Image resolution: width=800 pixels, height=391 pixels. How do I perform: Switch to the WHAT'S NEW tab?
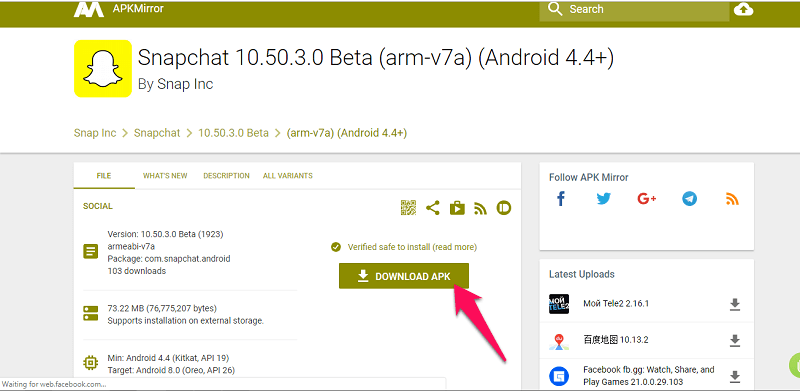tap(165, 176)
